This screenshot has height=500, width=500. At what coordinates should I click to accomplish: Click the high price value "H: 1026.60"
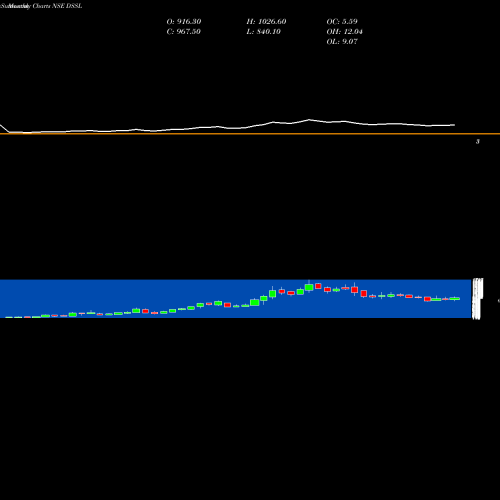pyautogui.click(x=266, y=22)
